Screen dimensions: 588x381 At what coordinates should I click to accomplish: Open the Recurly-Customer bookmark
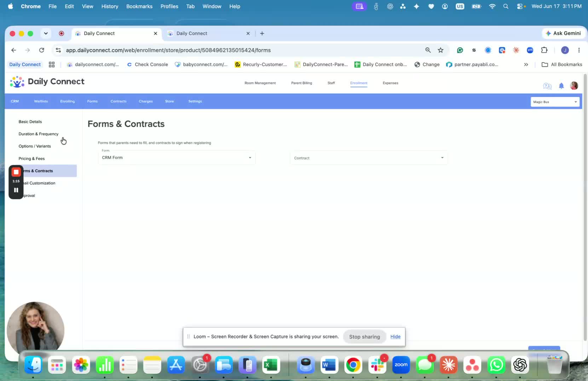tap(261, 64)
